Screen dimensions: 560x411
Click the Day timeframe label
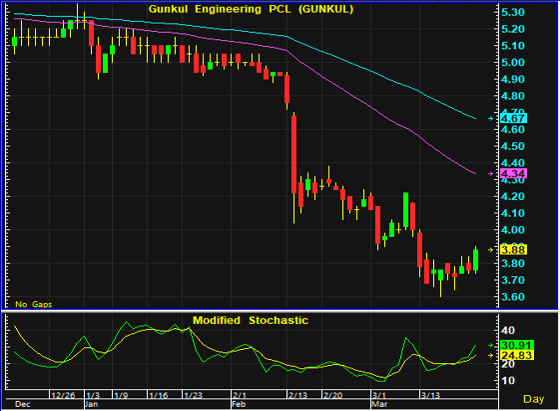[534, 399]
